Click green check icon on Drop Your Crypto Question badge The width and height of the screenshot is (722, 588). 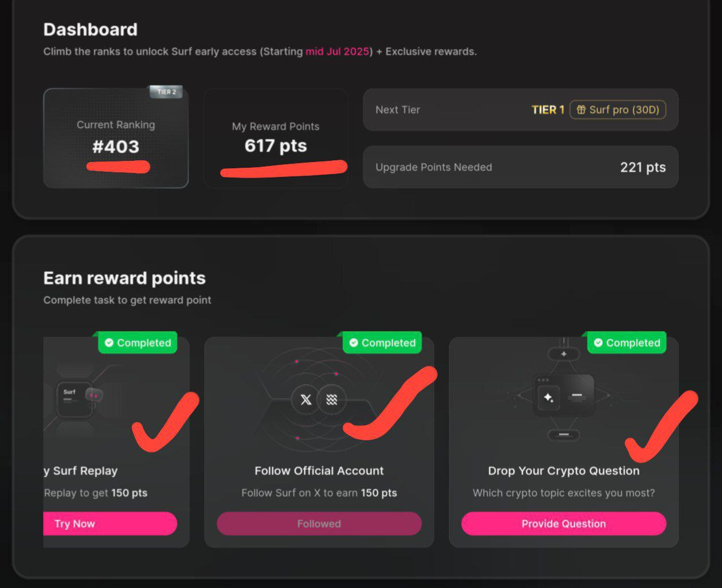tap(598, 342)
